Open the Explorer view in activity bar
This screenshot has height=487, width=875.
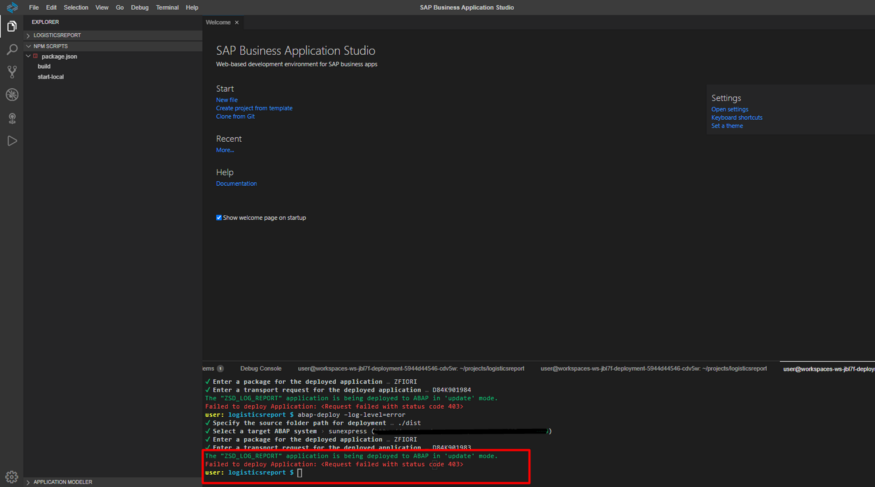coord(12,26)
